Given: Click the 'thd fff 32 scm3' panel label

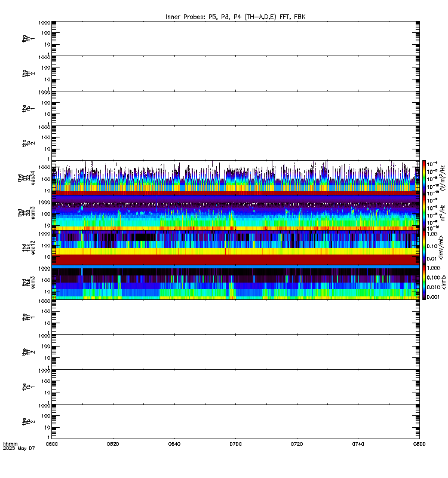Looking at the screenshot, I should click(x=26, y=213).
